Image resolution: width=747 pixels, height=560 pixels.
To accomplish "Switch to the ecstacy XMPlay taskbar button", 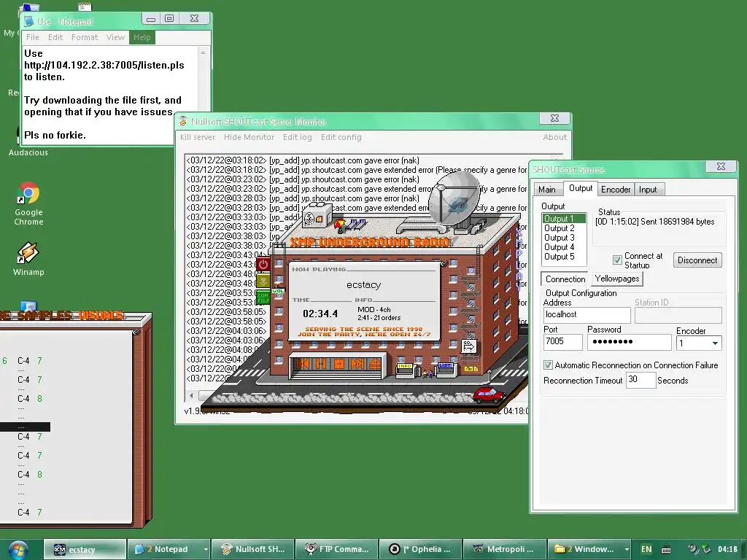I will tap(85, 549).
